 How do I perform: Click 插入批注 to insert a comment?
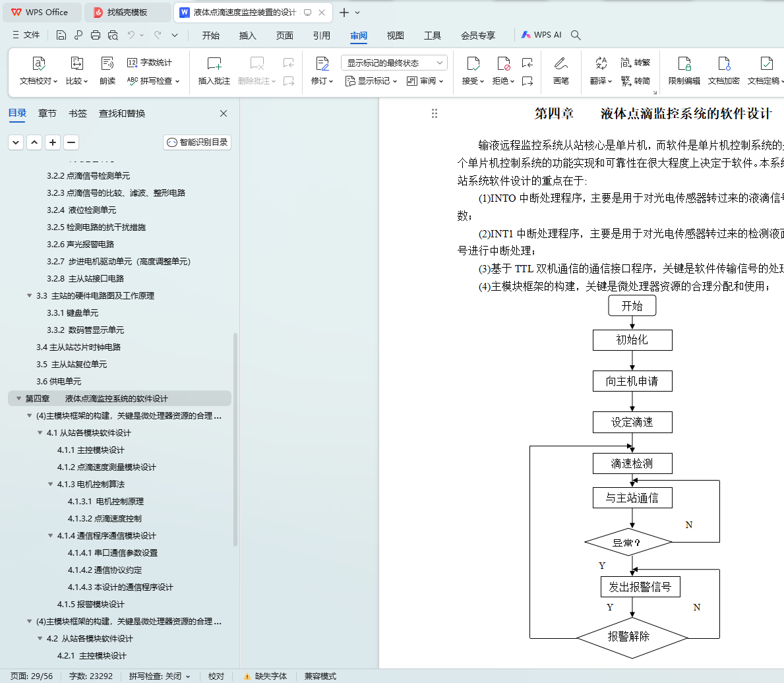point(214,70)
